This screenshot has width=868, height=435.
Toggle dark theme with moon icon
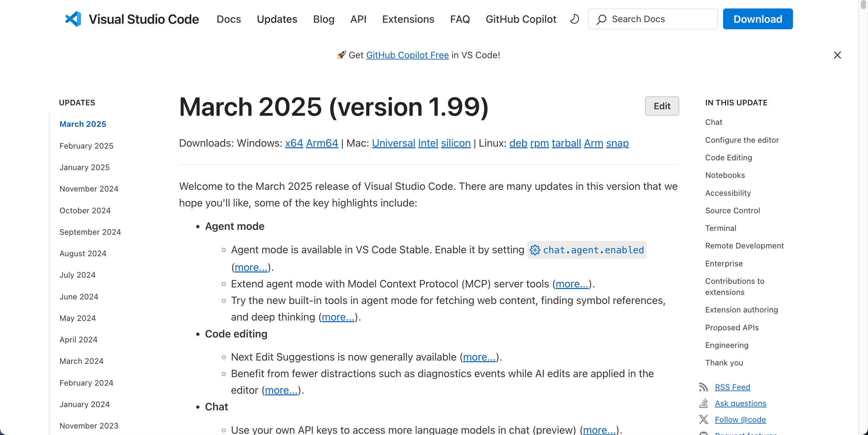(575, 19)
